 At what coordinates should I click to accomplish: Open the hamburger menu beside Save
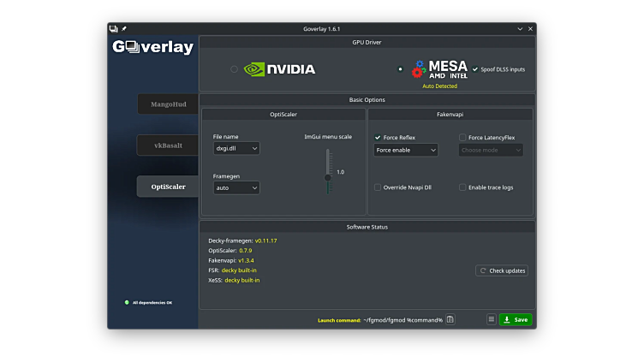pyautogui.click(x=492, y=319)
